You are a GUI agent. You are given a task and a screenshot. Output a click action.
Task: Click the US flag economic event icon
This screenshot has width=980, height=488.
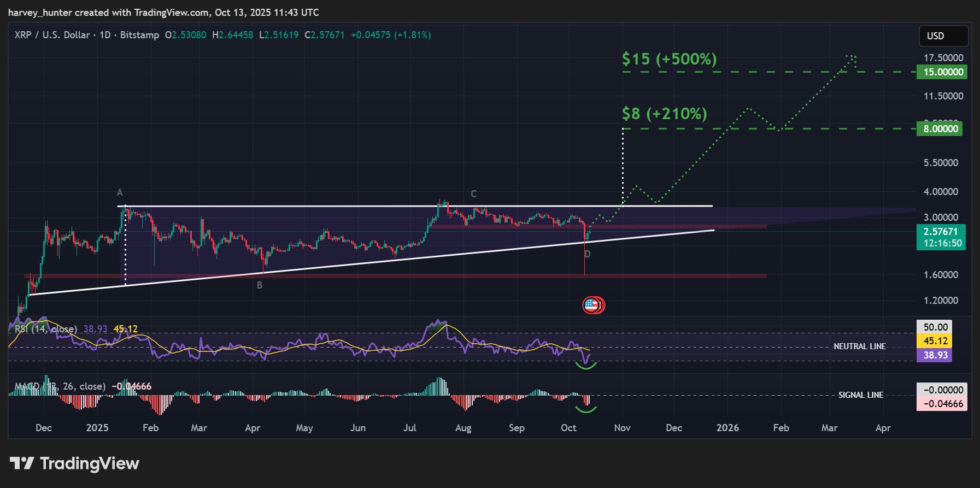point(591,305)
